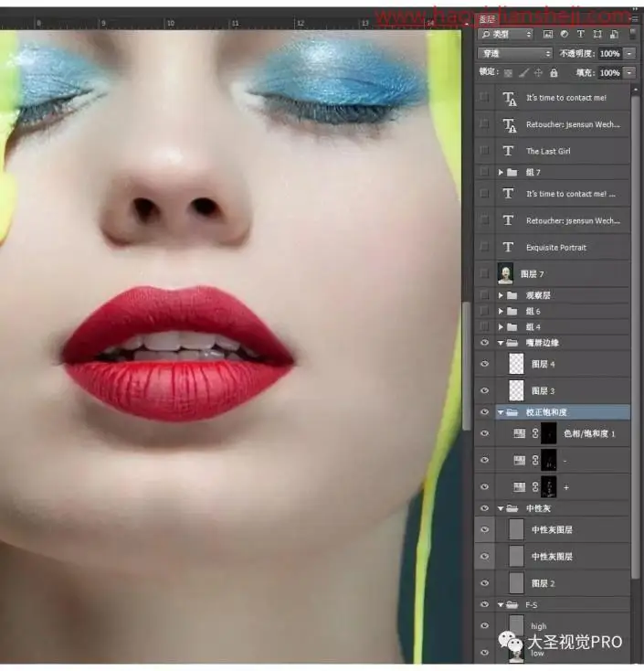Filter layers by type layers icon
Screen dimensions: 644x671
click(581, 34)
